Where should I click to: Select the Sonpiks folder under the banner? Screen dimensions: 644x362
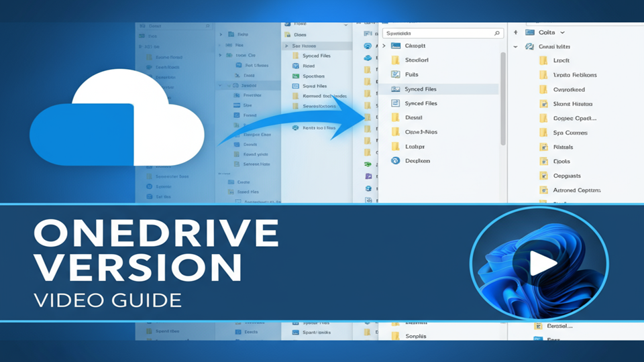tap(409, 336)
